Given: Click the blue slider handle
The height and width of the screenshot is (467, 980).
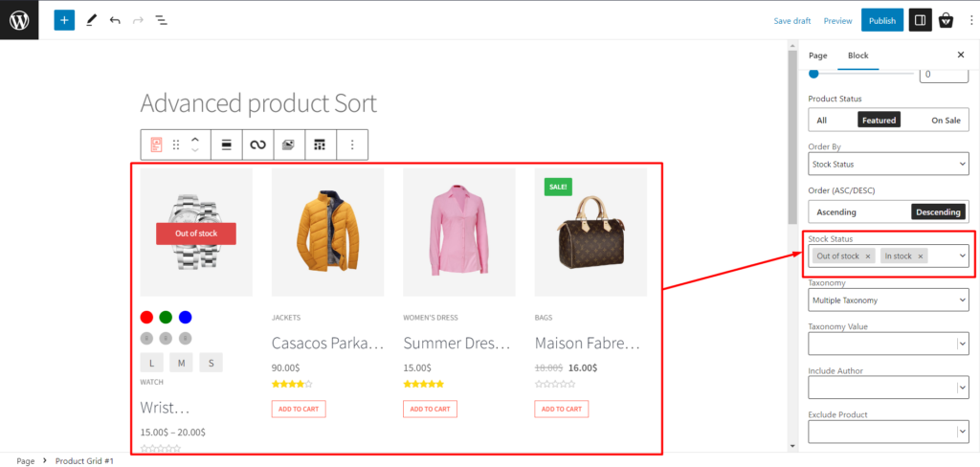Looking at the screenshot, I should 813,74.
